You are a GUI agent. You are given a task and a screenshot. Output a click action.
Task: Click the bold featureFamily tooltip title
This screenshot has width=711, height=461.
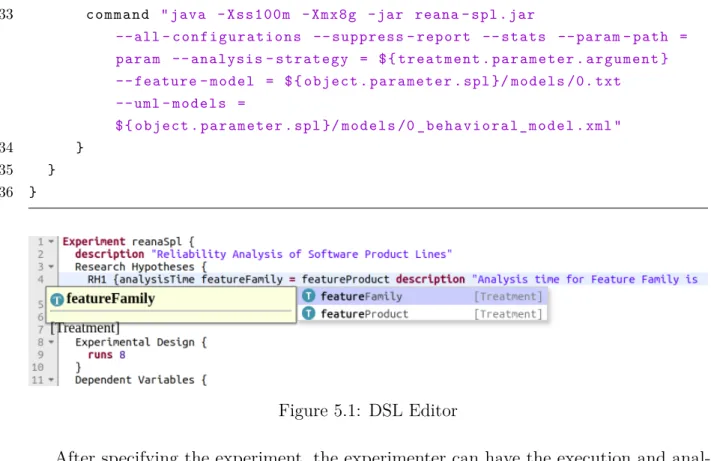111,299
